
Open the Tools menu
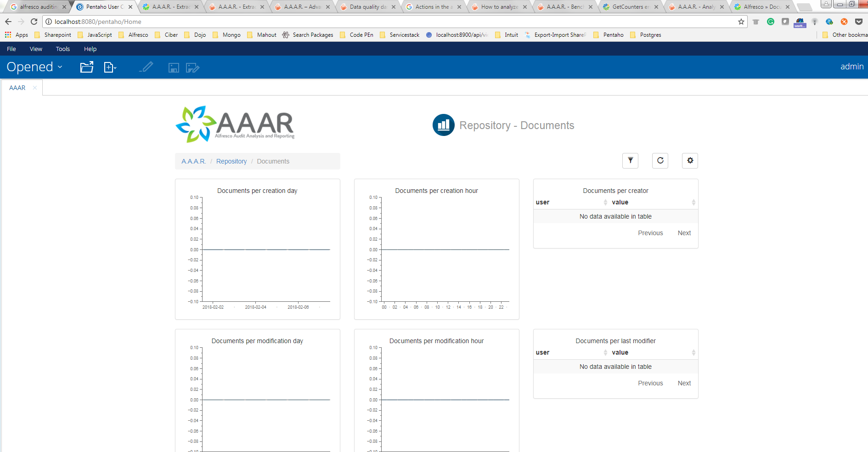point(63,49)
